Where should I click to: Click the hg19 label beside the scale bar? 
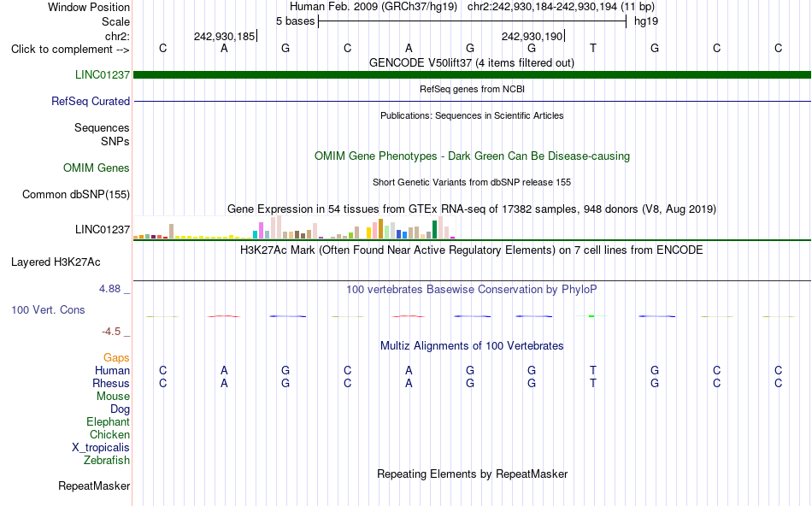[x=646, y=21]
